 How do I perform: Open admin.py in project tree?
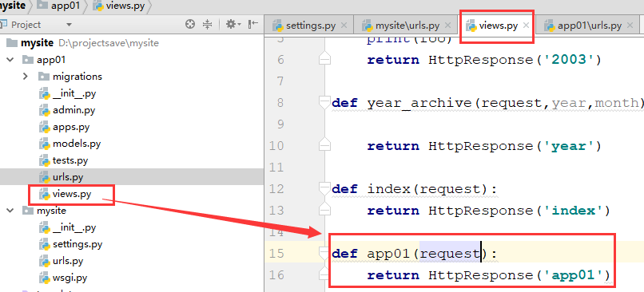pyautogui.click(x=74, y=110)
